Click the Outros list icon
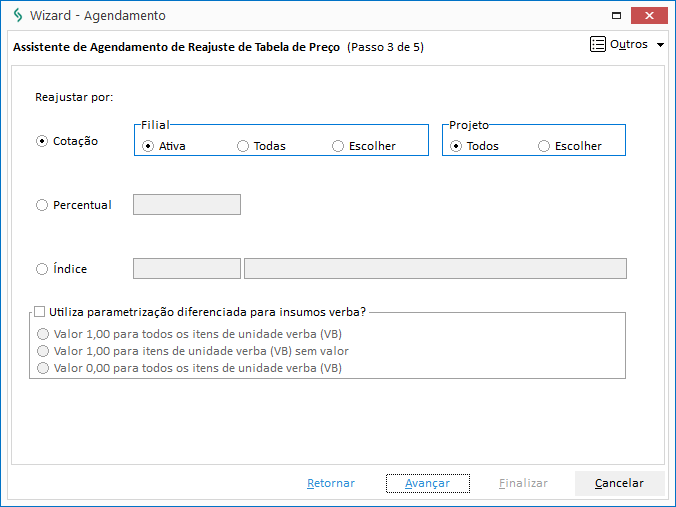Image resolution: width=676 pixels, height=507 pixels. coord(598,44)
